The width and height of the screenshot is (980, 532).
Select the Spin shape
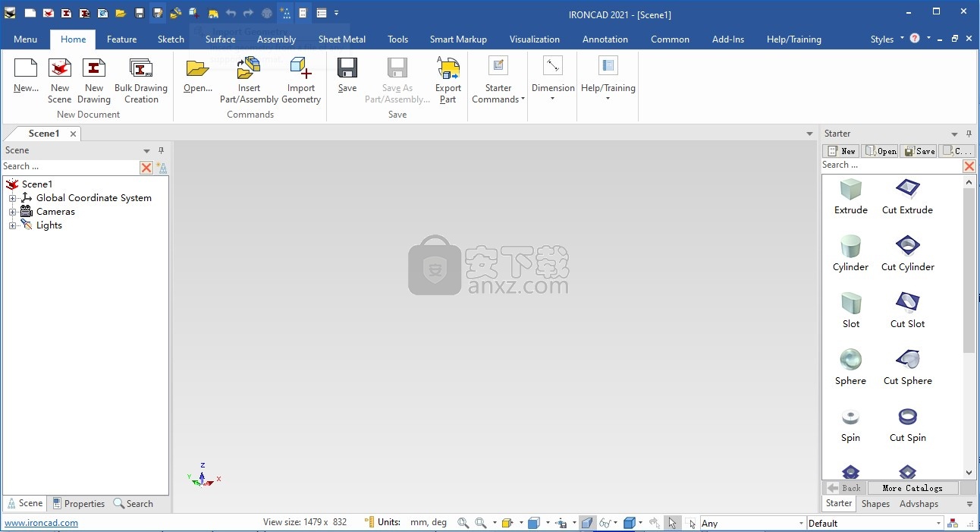pos(851,423)
